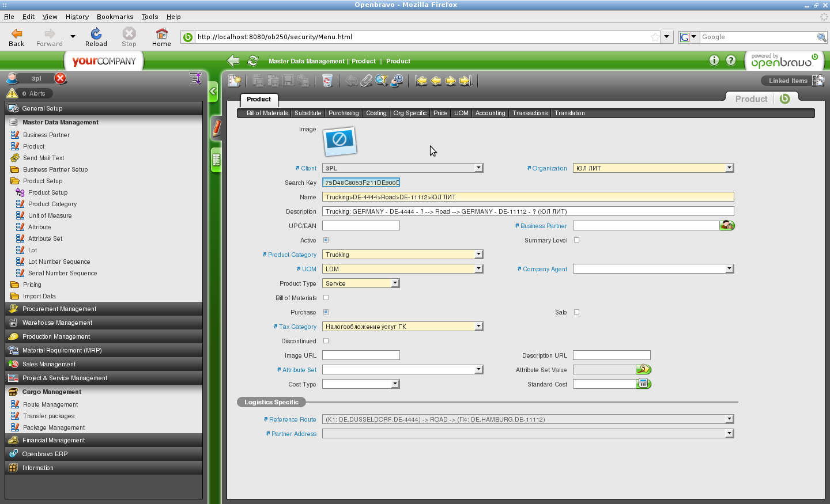Check the Discontinued checkbox

[x=326, y=341]
